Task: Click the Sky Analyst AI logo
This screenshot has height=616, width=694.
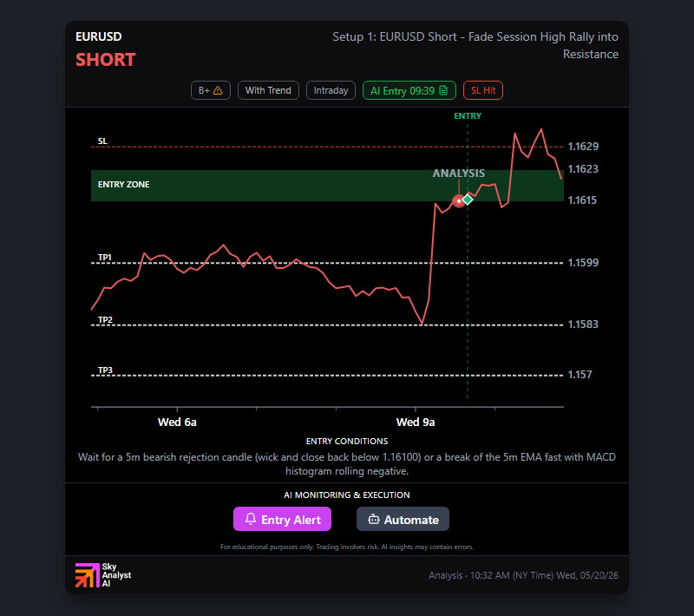Action: pyautogui.click(x=103, y=575)
